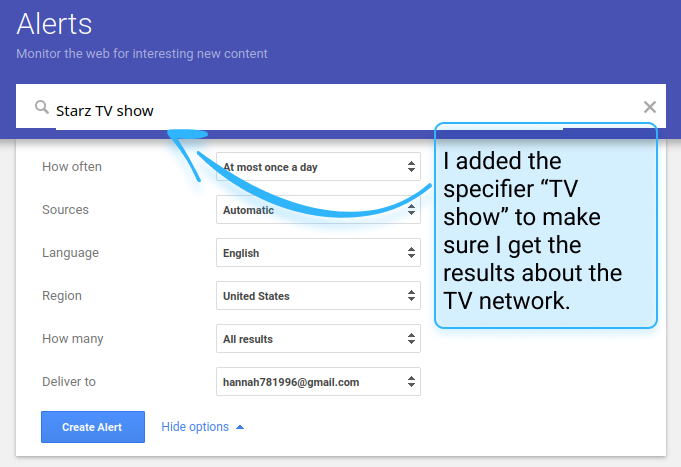Click the 'Sources' label
The image size is (681, 467).
tap(65, 210)
